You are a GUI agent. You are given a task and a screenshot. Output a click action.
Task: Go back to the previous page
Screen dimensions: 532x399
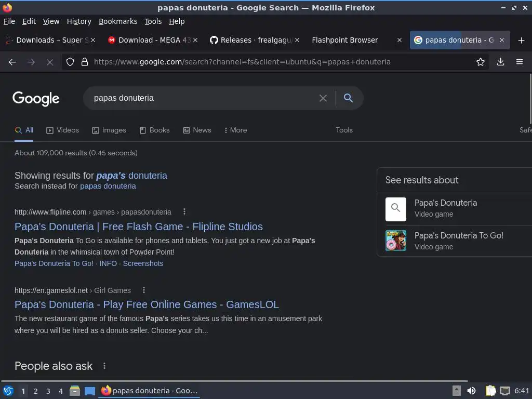[x=12, y=62]
